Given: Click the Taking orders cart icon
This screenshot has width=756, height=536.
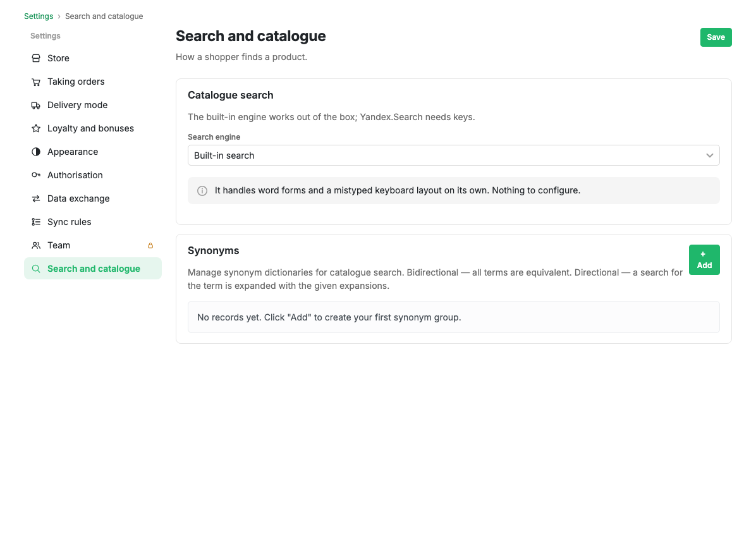Looking at the screenshot, I should click(36, 82).
